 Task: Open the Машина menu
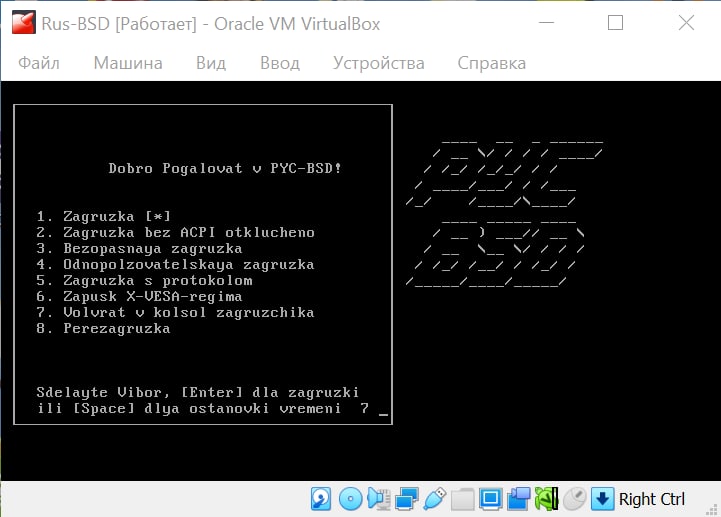[x=128, y=63]
